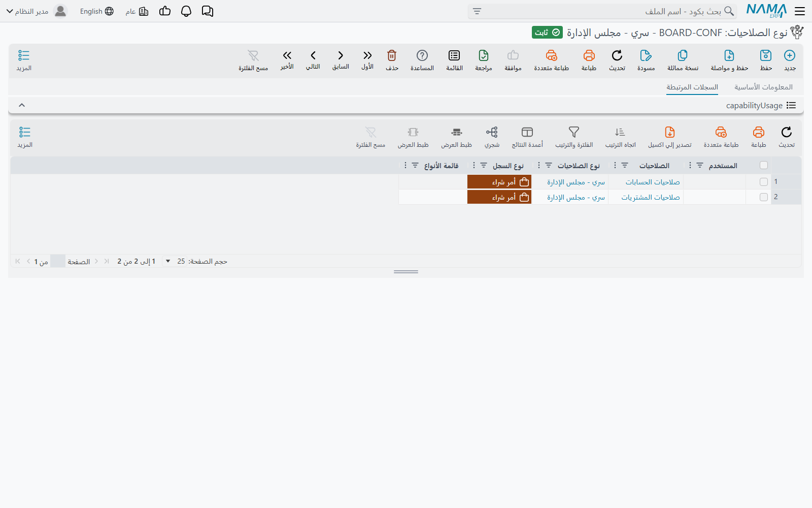This screenshot has width=812, height=508.
Task: Click the حذف (Delete) trash icon
Action: 392,55
